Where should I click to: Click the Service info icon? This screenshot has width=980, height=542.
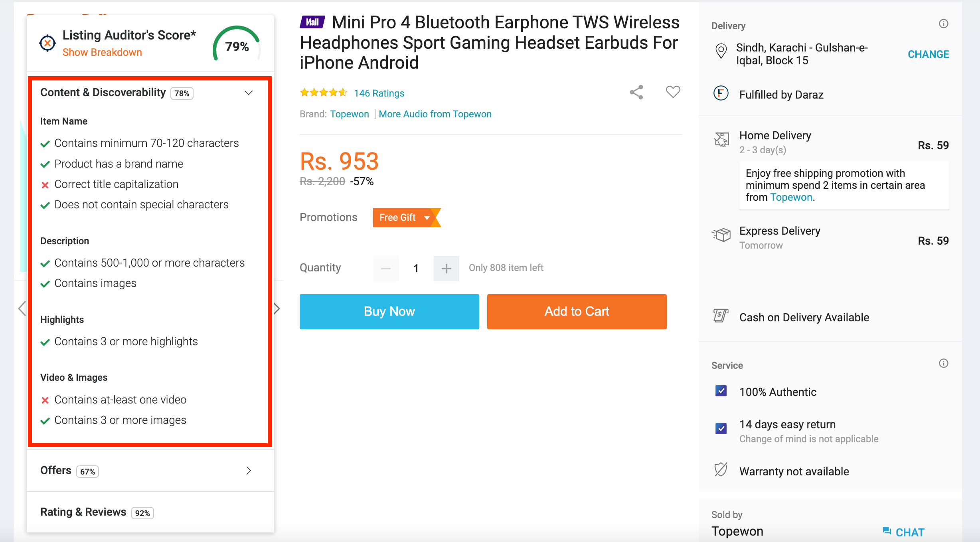pyautogui.click(x=943, y=363)
